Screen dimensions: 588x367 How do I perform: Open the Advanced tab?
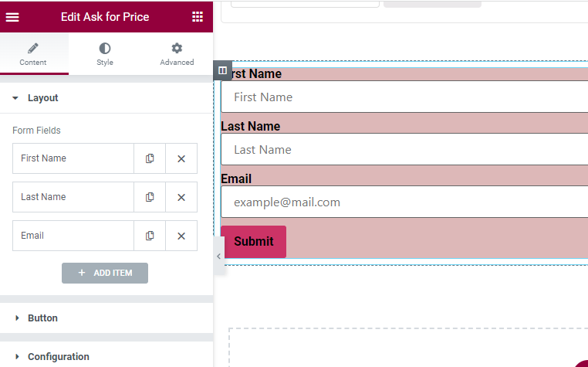click(x=177, y=54)
